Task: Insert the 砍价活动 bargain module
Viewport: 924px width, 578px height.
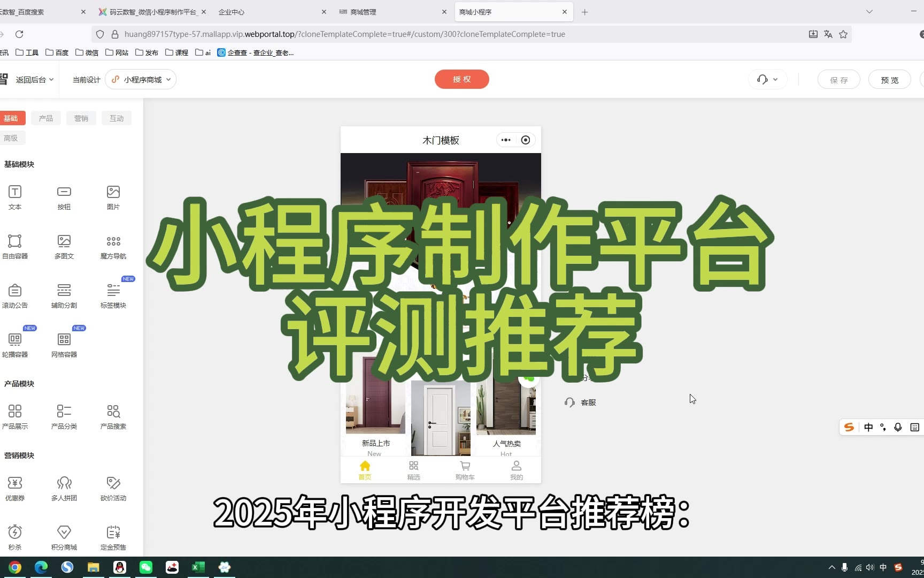Action: [113, 488]
